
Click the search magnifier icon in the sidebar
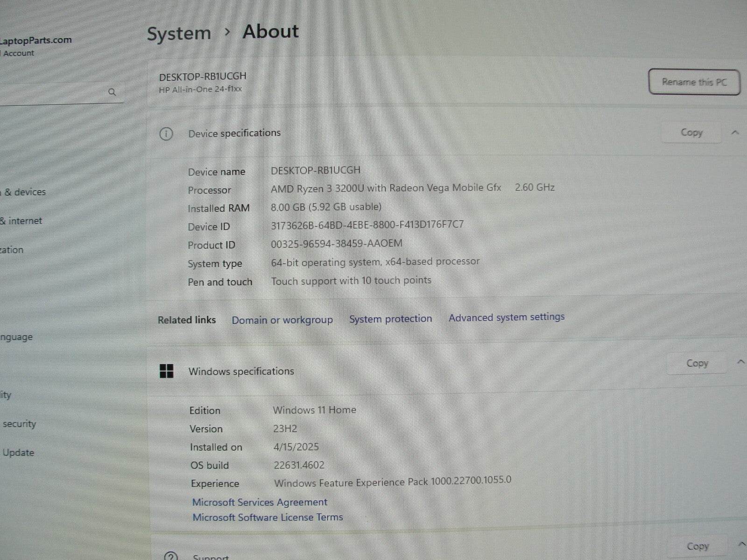113,92
